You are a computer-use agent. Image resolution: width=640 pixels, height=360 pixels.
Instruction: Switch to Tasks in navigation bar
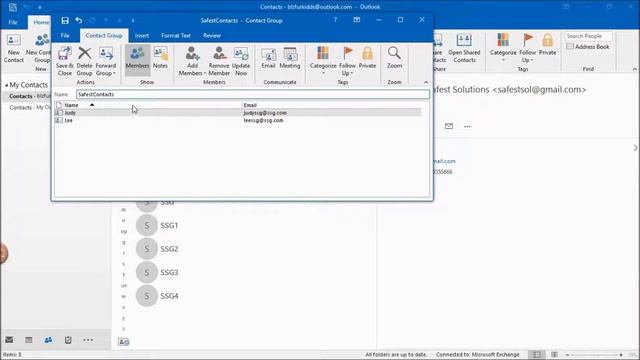click(x=68, y=340)
